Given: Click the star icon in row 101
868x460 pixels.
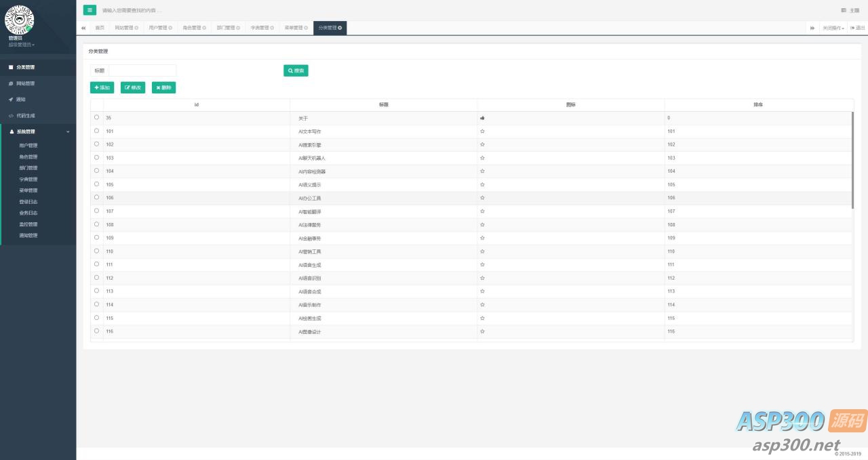Looking at the screenshot, I should [482, 131].
